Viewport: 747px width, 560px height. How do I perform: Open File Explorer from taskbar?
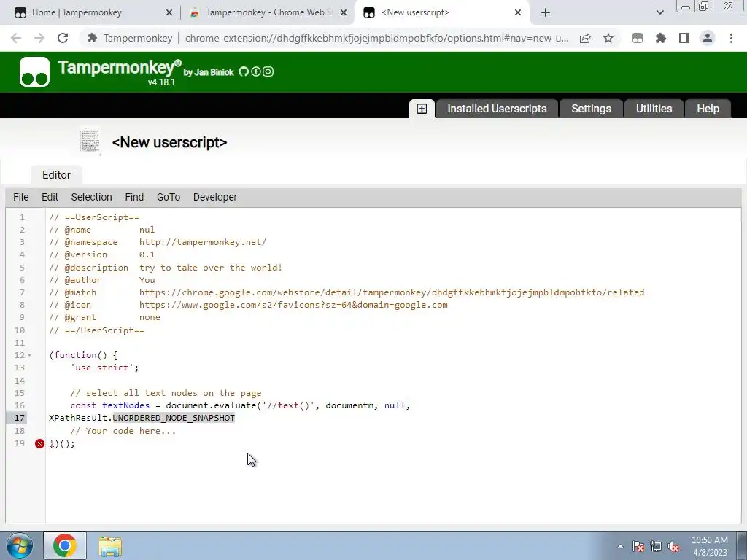[110, 546]
